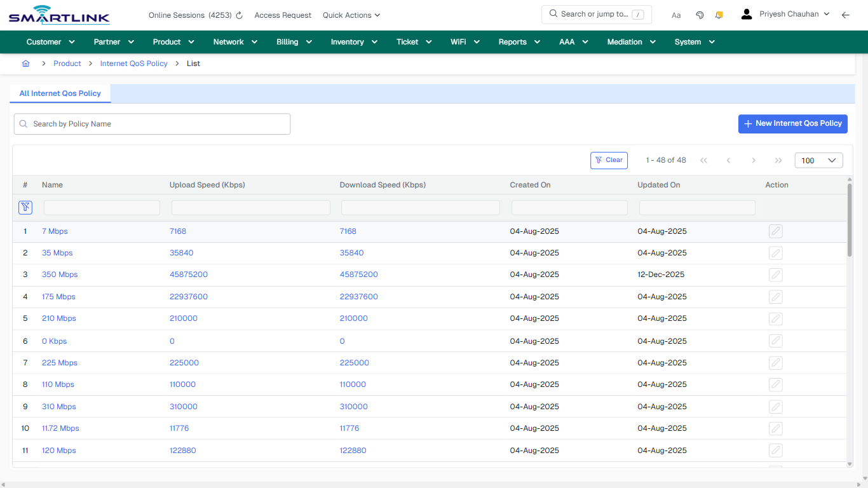868x488 pixels.
Task: Open the notifications bell icon
Action: click(x=719, y=14)
